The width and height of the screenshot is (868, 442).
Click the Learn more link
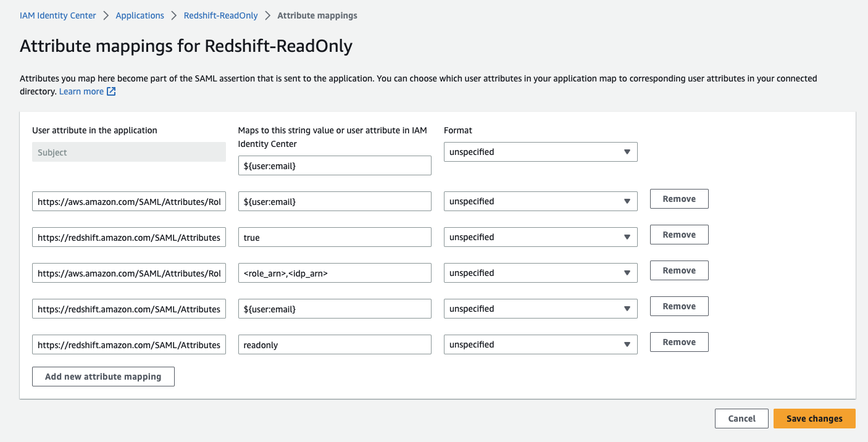tap(81, 91)
